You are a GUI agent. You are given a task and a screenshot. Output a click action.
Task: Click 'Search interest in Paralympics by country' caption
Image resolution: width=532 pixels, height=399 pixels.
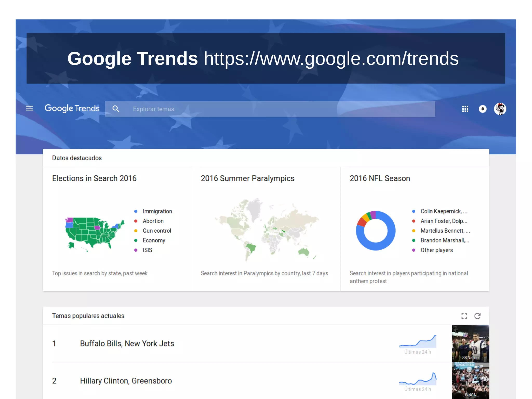(x=264, y=273)
